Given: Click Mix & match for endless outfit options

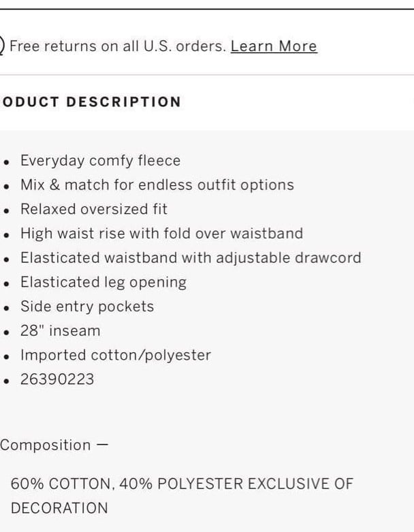Looking at the screenshot, I should [x=157, y=185].
